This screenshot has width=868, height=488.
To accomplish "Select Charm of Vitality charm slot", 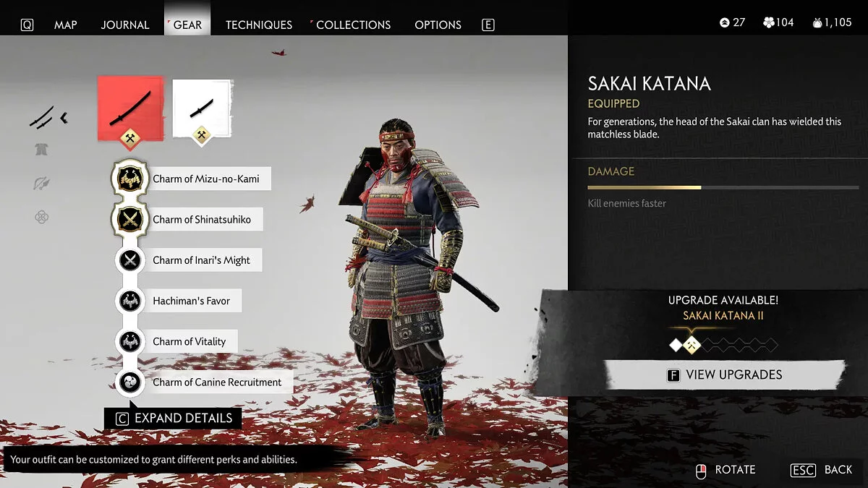I will [176, 341].
